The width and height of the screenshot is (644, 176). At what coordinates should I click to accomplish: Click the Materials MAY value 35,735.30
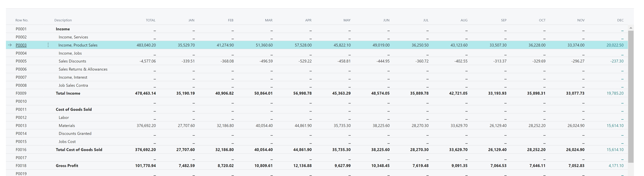[x=342, y=125]
